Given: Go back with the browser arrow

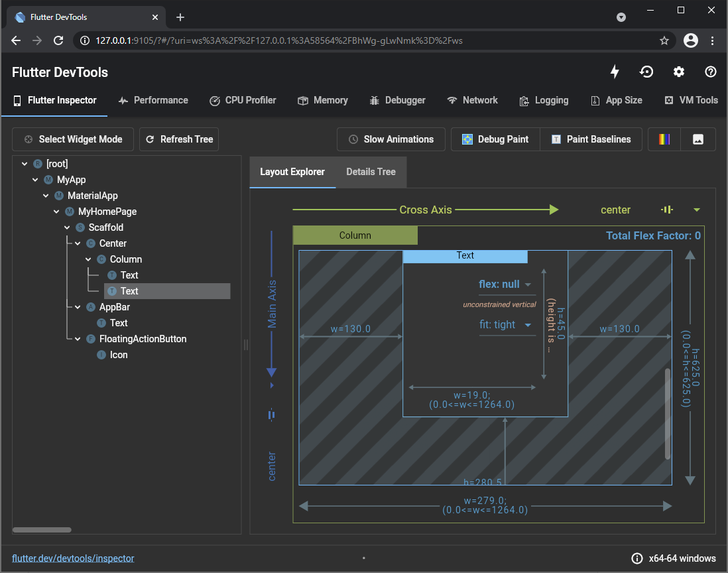Looking at the screenshot, I should coord(16,40).
